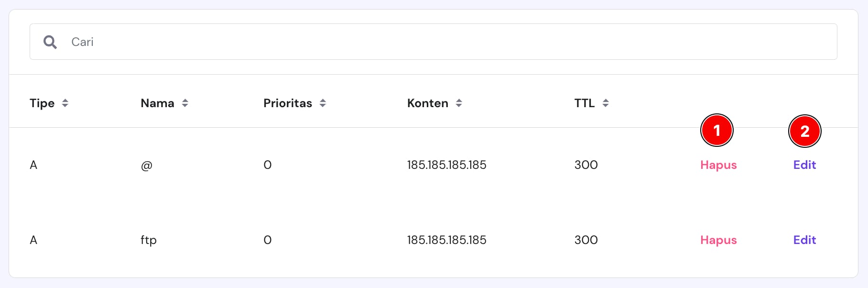Click Edit on the ftp record row

804,240
